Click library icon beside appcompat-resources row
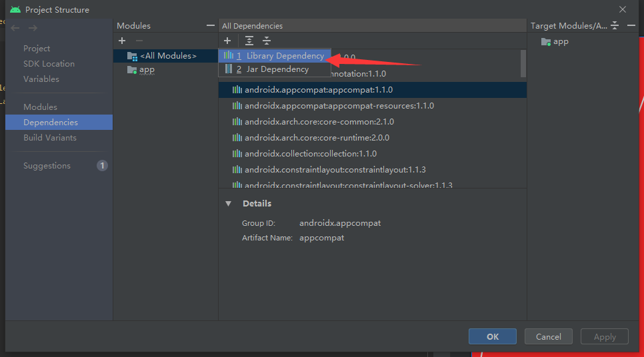Screen dimensions: 644x357 [237, 106]
